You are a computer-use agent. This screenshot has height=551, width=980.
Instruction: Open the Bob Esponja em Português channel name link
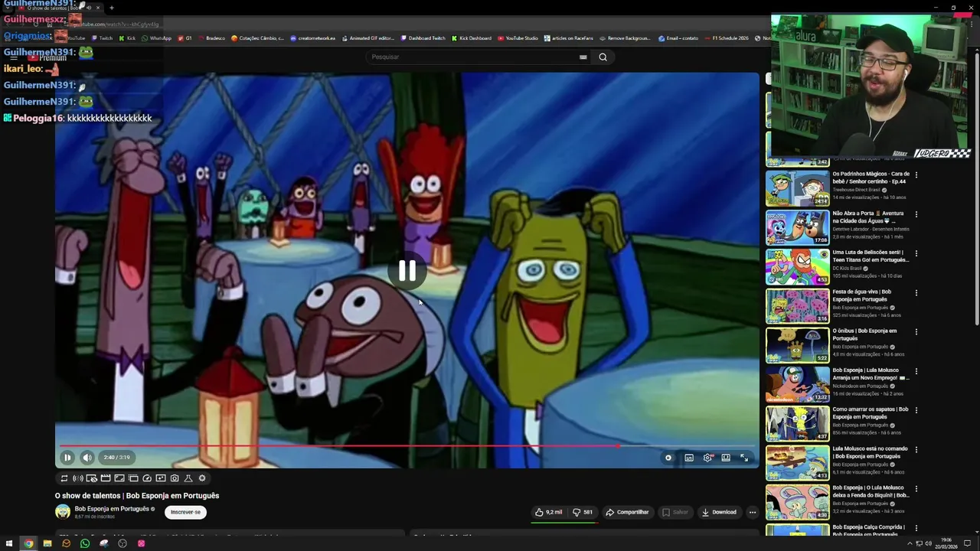coord(112,509)
